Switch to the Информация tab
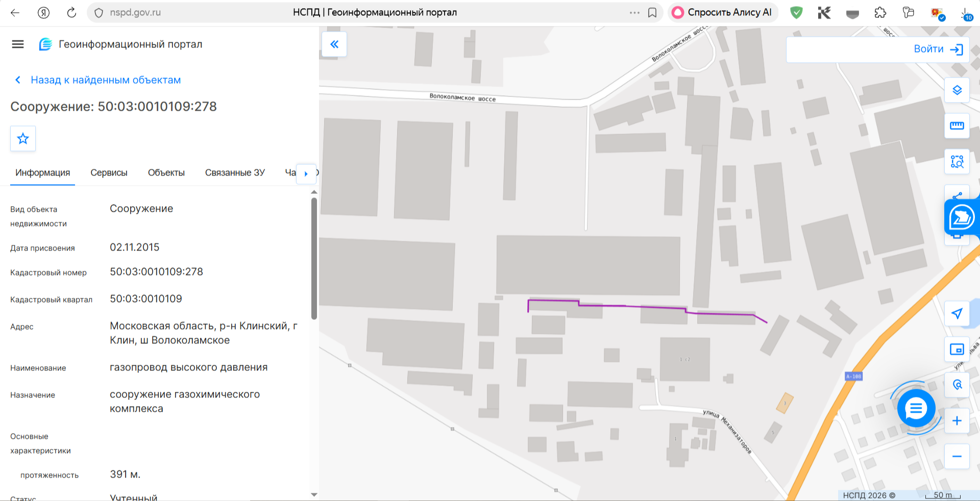 43,172
